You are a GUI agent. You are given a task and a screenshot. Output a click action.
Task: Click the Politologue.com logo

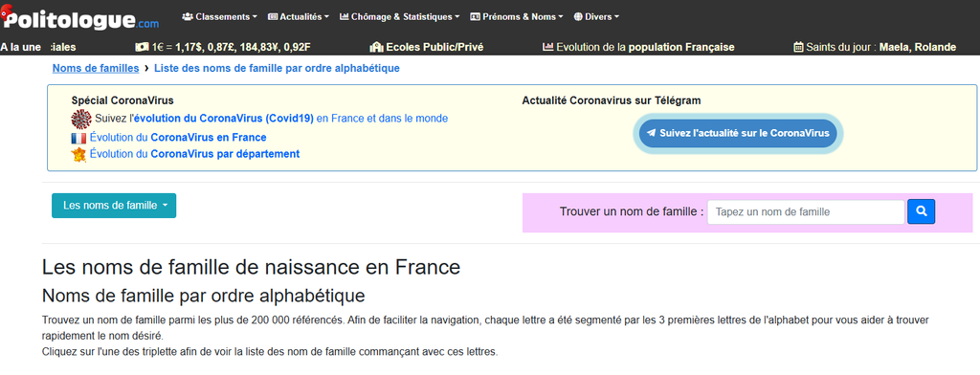click(x=80, y=17)
